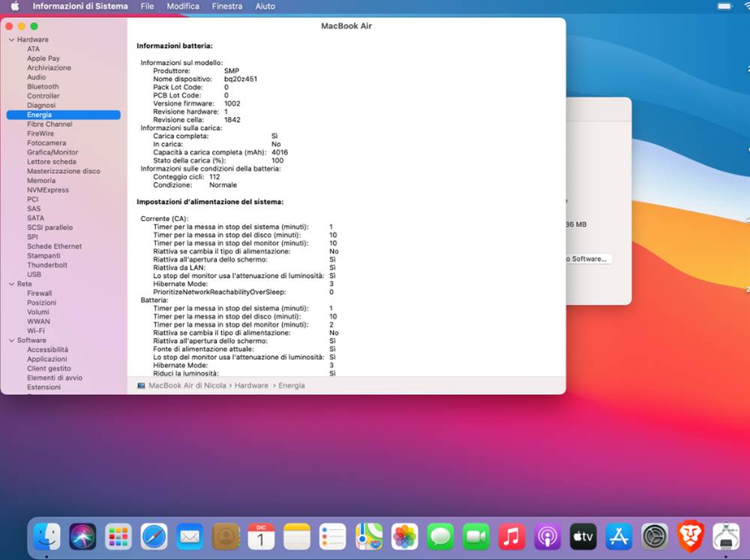Image resolution: width=750 pixels, height=560 pixels.
Task: Select Thunderbolt in the sidebar
Action: [47, 265]
